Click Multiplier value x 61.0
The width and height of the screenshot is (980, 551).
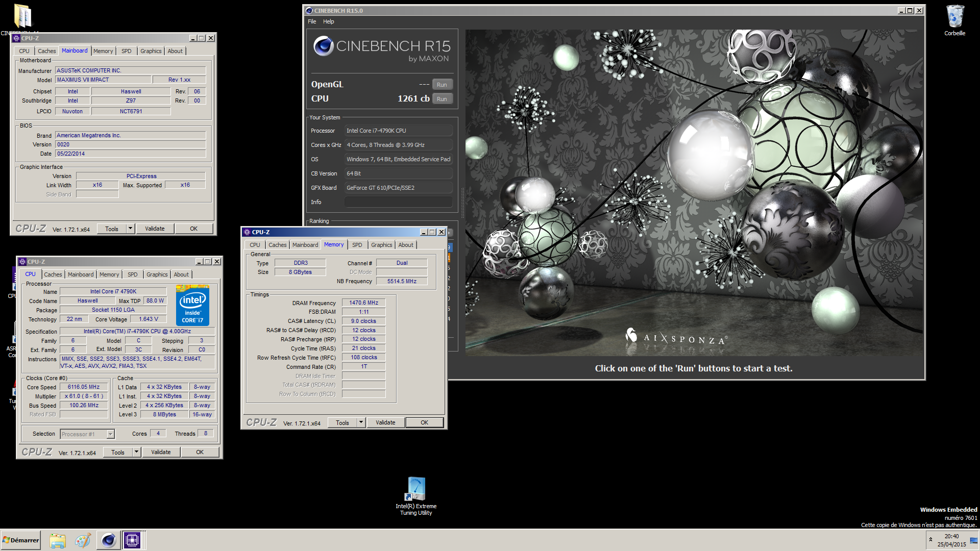pyautogui.click(x=84, y=396)
